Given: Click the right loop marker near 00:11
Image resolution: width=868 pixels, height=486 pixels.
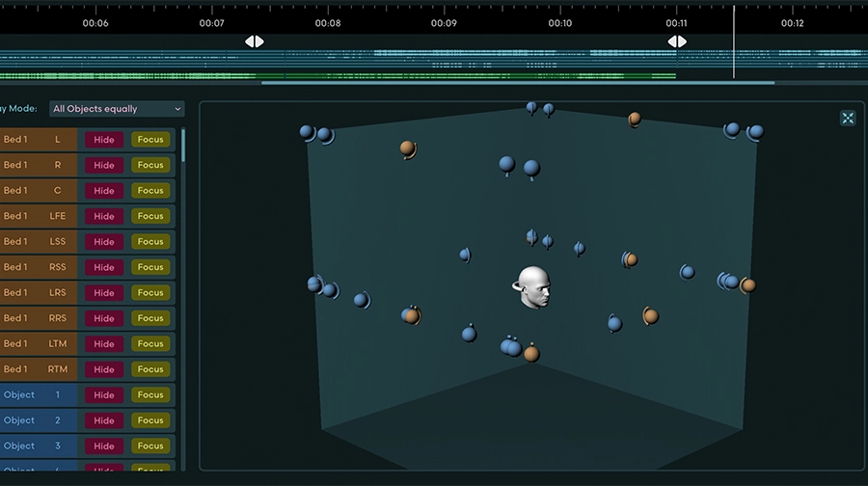Looking at the screenshot, I should point(677,41).
